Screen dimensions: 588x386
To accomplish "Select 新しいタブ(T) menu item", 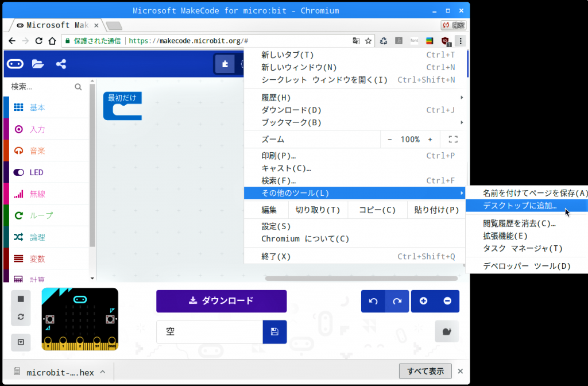I will pyautogui.click(x=354, y=55).
